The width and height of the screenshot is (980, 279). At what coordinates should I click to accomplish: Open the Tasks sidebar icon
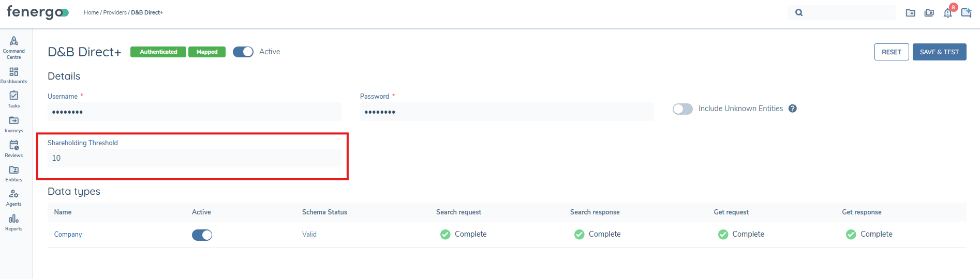pos(14,96)
